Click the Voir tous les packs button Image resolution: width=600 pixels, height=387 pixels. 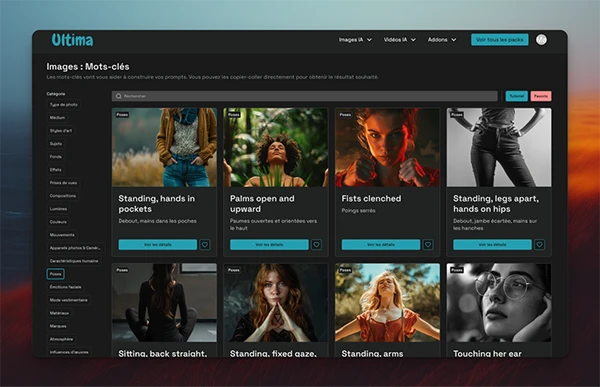[500, 40]
